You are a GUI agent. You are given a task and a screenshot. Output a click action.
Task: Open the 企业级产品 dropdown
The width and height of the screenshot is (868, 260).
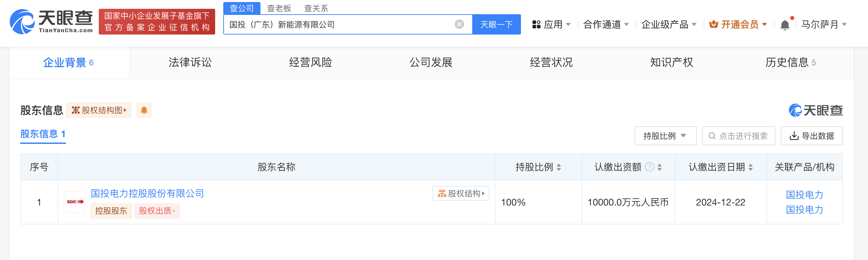[x=669, y=24]
